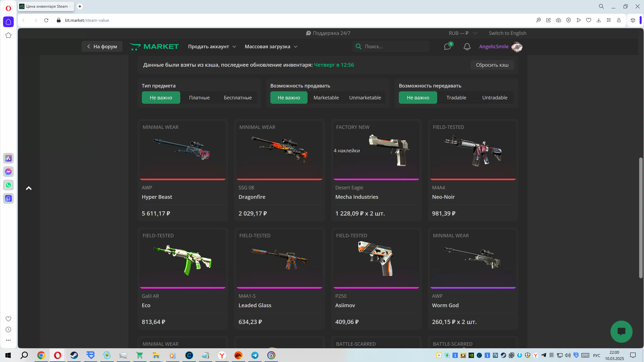Click the scroll-to-top chevron arrow
The width and height of the screenshot is (644, 362).
(x=29, y=188)
